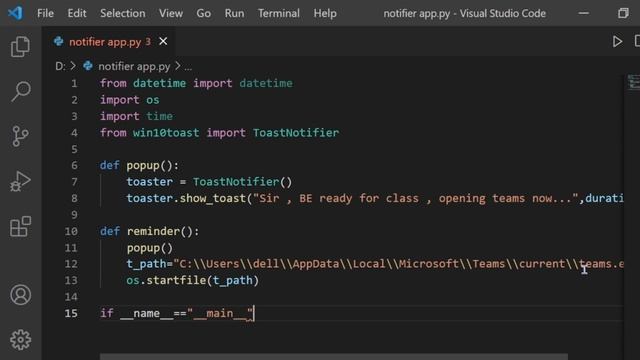
Task: Open the Source Control view
Action: pos(20,136)
